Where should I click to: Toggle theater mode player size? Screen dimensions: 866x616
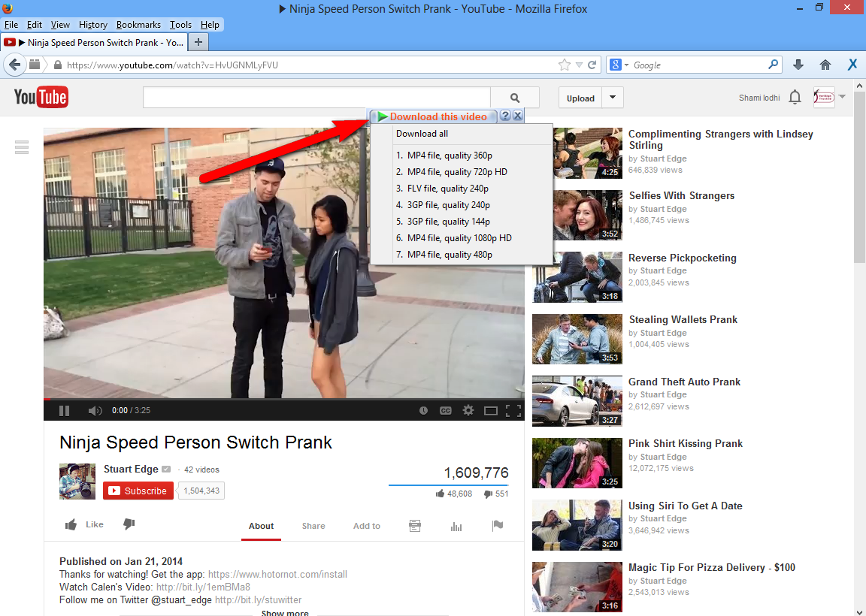point(490,411)
